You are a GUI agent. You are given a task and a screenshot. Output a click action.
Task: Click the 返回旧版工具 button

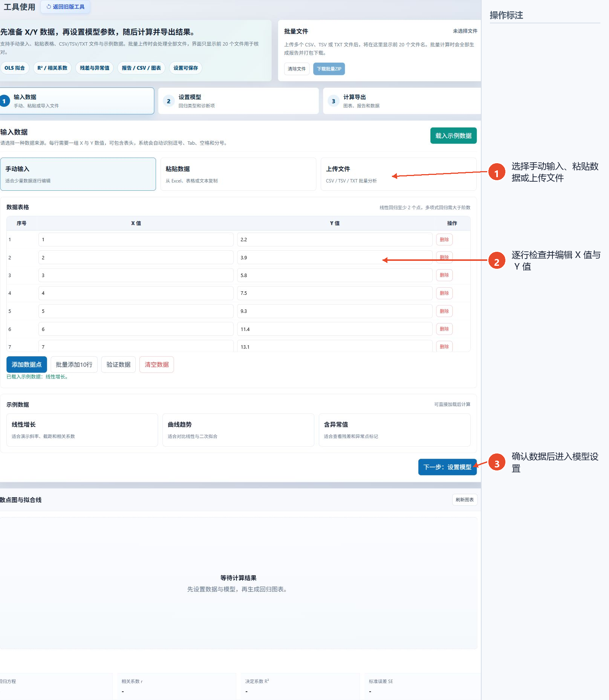pos(66,7)
